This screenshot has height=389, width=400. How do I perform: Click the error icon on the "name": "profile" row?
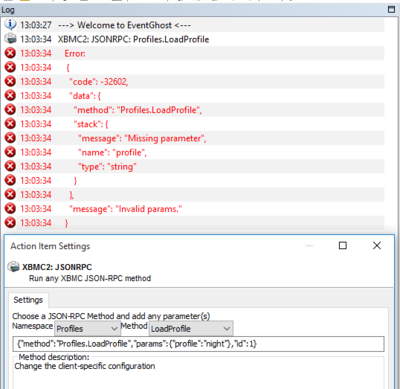pos(10,152)
